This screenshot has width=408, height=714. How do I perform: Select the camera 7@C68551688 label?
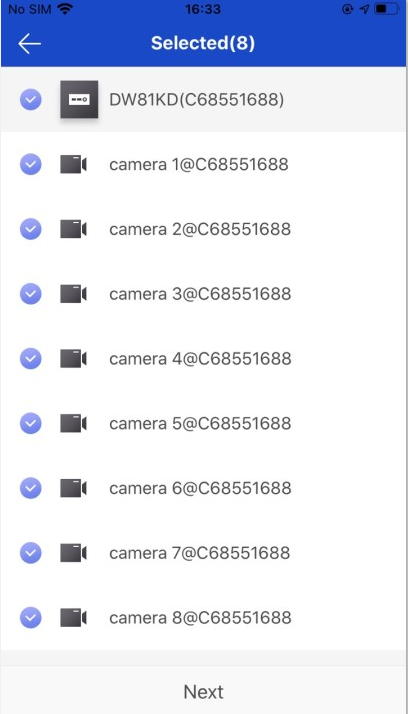pyautogui.click(x=200, y=553)
